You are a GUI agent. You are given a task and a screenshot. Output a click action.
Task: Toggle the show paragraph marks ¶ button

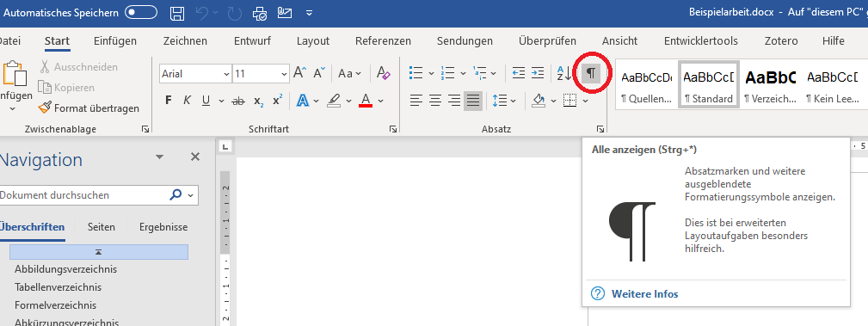coord(591,72)
